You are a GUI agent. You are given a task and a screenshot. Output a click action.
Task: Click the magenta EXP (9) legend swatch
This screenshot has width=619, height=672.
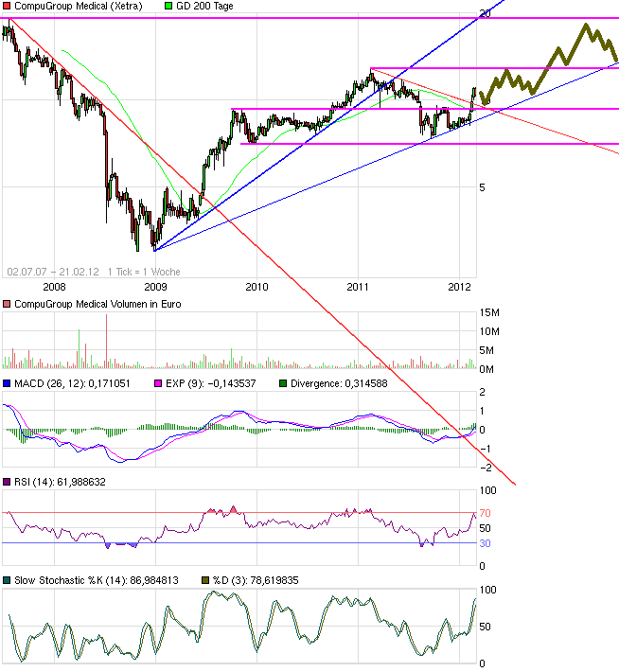point(158,383)
